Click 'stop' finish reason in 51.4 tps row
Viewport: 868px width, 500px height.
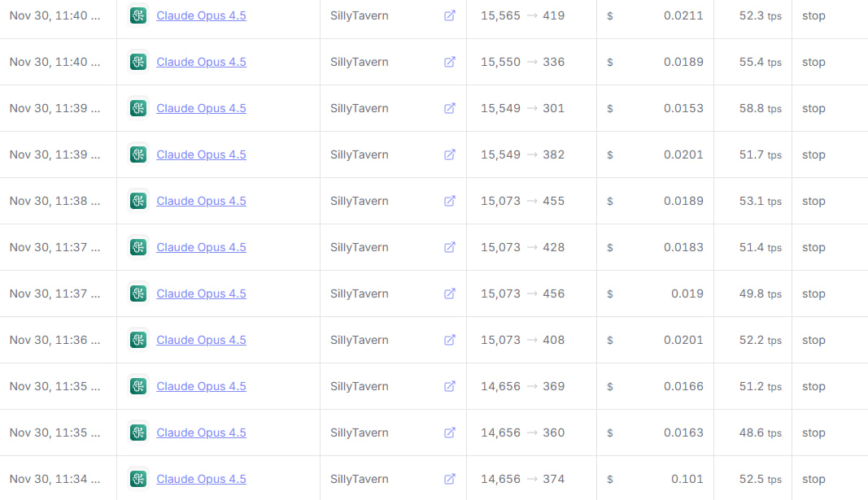point(813,248)
